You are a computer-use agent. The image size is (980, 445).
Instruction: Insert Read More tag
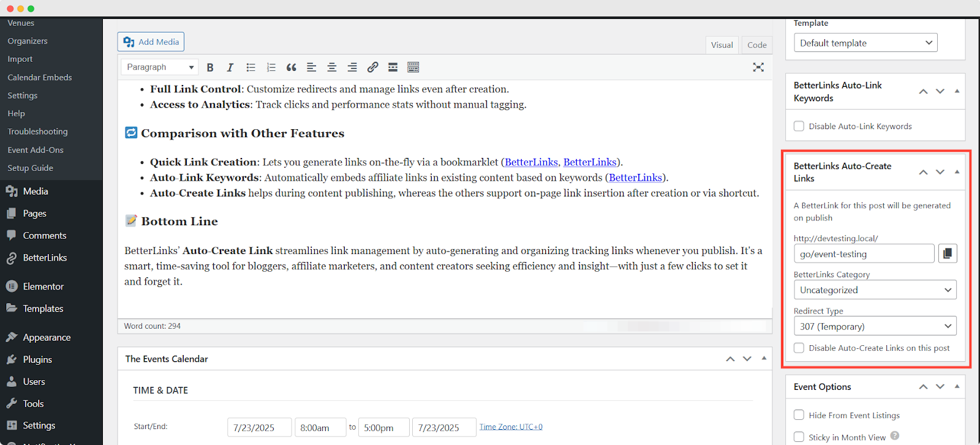[x=393, y=67]
